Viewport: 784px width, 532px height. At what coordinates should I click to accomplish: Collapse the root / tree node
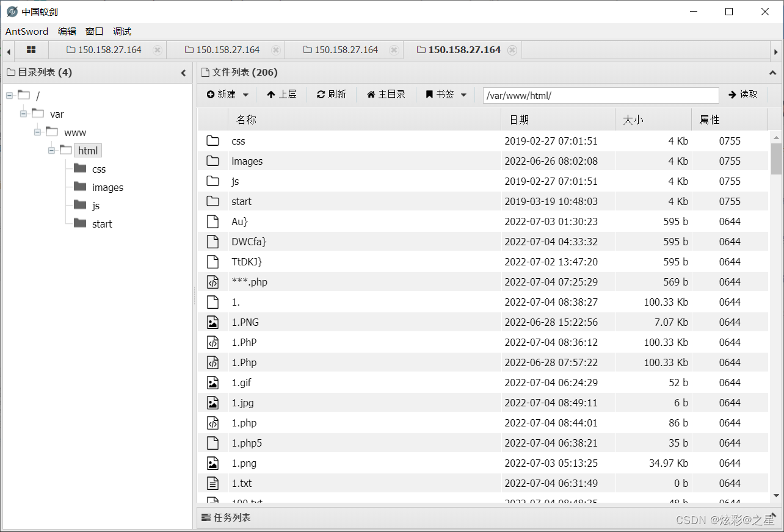(10, 96)
